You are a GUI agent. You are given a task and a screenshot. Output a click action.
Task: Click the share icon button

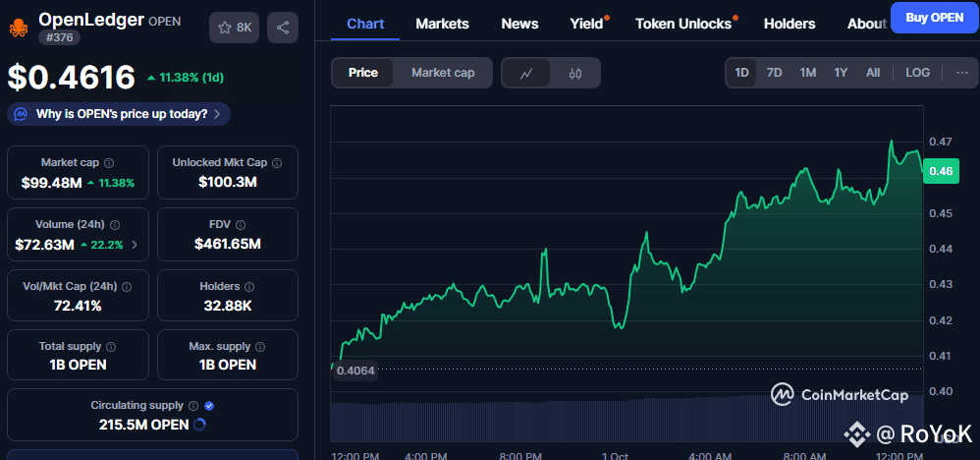tap(283, 28)
